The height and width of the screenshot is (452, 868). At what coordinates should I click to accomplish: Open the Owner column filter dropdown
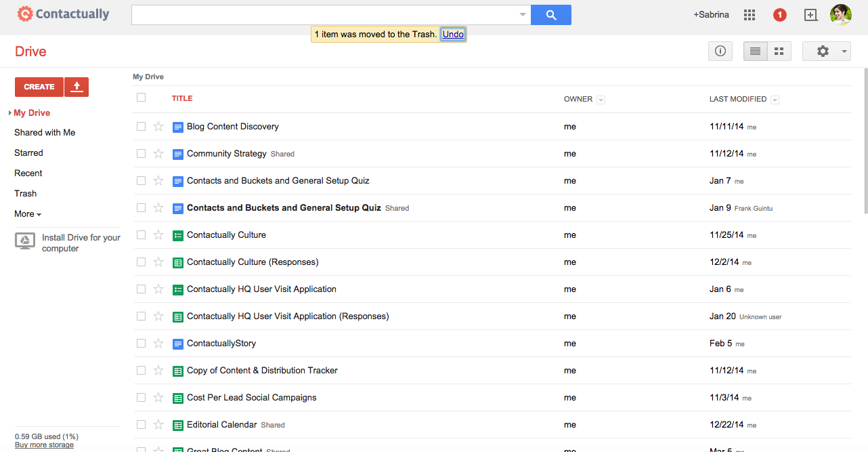(x=601, y=100)
